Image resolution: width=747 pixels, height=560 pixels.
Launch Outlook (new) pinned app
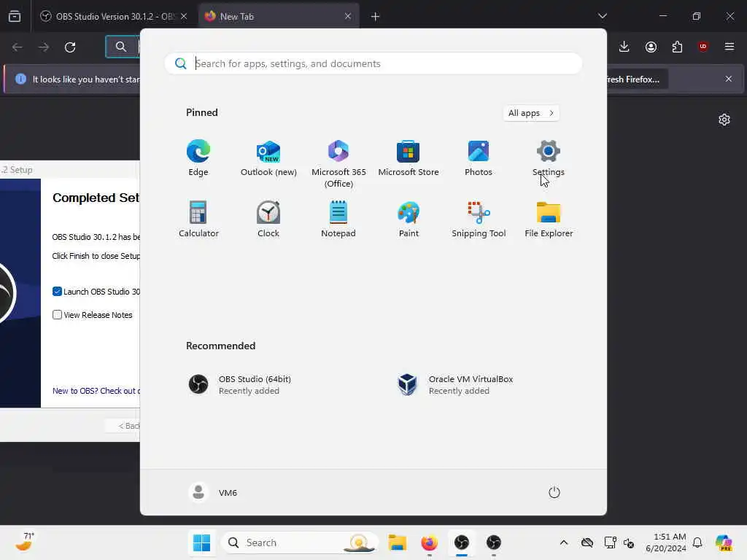[x=268, y=158]
